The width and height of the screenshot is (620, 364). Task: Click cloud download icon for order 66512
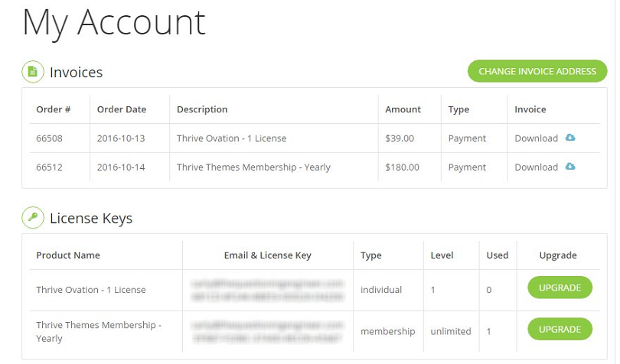coord(569,167)
